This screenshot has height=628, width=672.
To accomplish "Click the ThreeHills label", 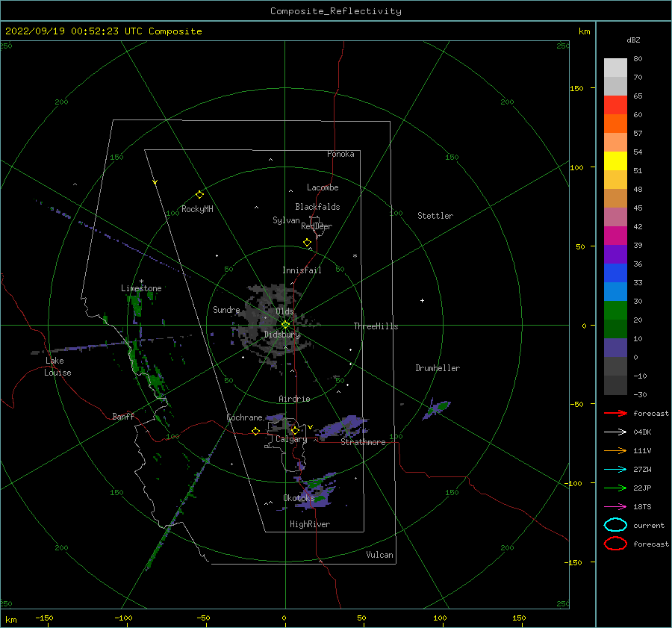I will [x=376, y=326].
